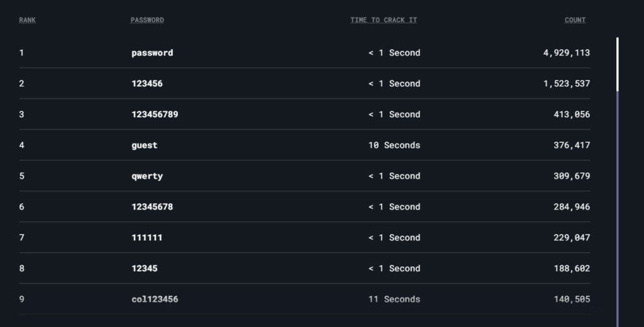Select the 'password' entry in row 1
Screen dimensions: 644x327
point(152,53)
